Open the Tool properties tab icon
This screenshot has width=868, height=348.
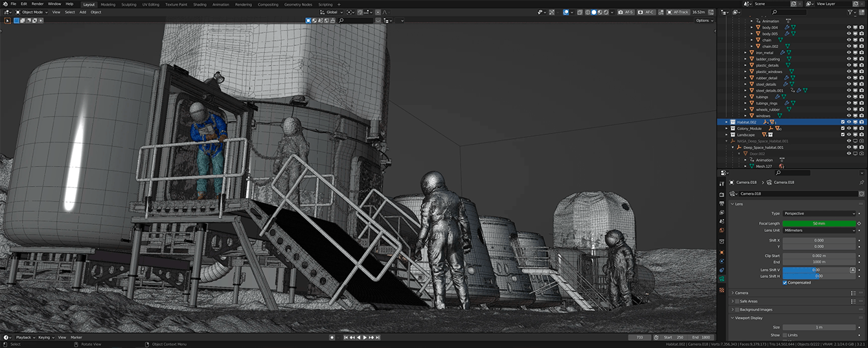click(722, 184)
